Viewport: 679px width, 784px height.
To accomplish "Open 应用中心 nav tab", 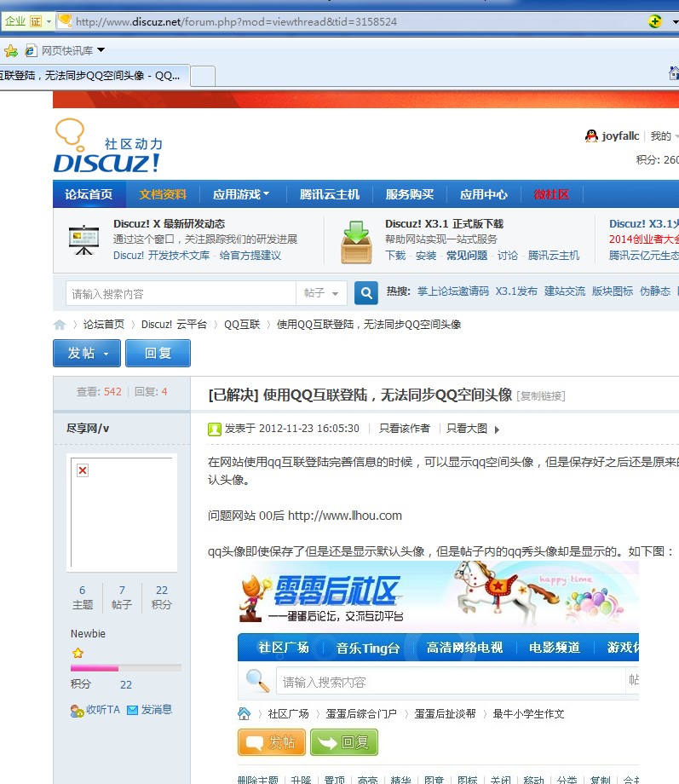I will (484, 194).
